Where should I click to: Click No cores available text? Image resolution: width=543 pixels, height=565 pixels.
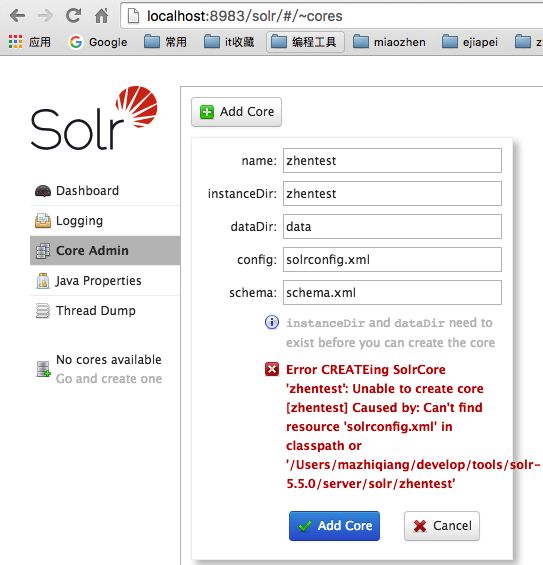pos(109,360)
